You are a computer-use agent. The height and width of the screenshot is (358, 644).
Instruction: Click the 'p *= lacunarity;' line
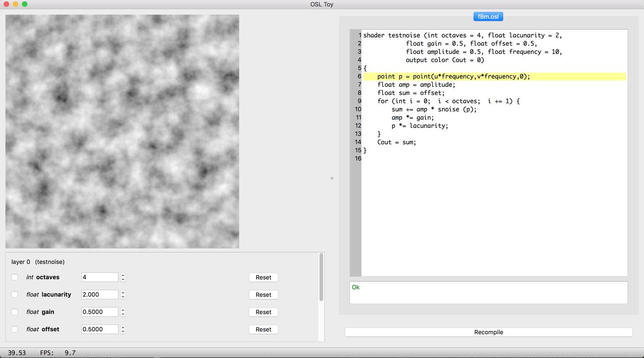point(420,126)
